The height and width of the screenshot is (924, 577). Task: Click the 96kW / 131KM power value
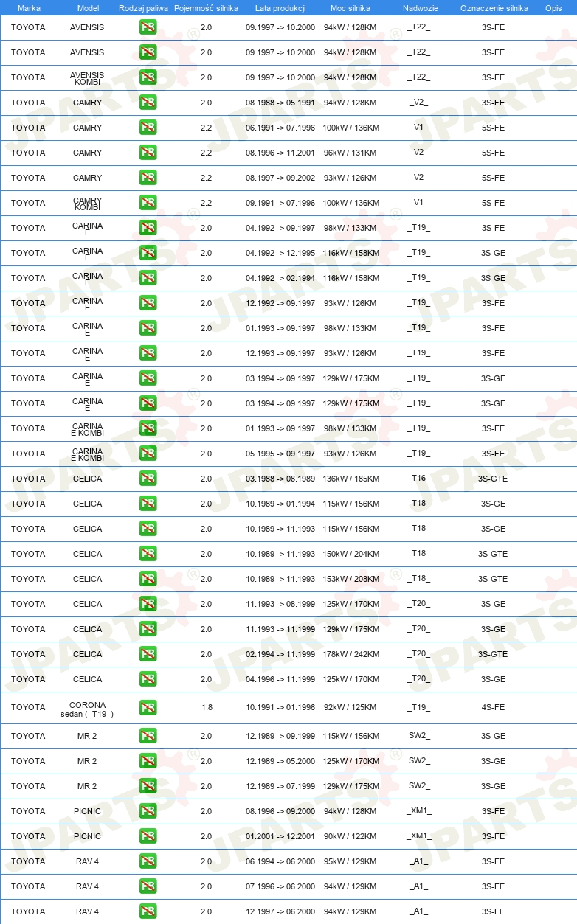coord(350,153)
